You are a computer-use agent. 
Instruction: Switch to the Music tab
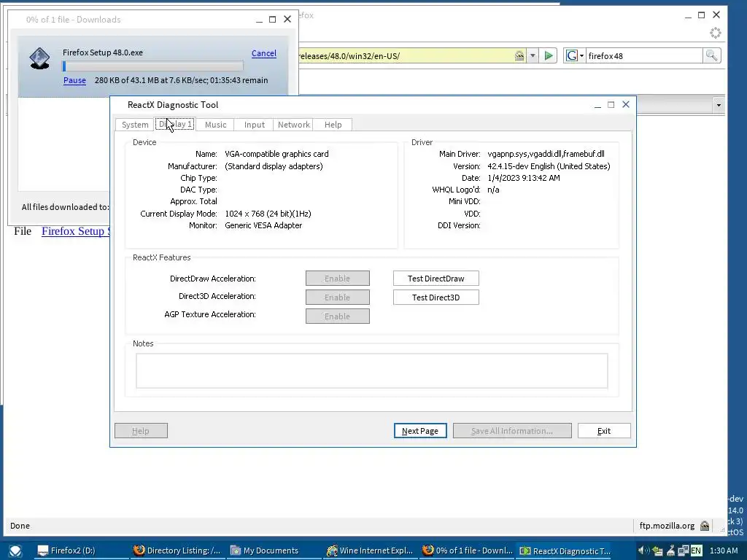215,124
